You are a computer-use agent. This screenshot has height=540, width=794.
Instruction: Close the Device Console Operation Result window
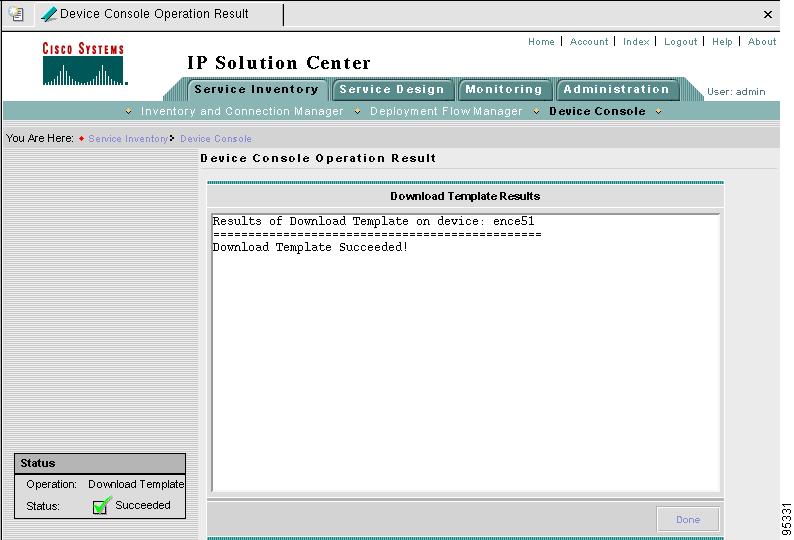point(768,14)
